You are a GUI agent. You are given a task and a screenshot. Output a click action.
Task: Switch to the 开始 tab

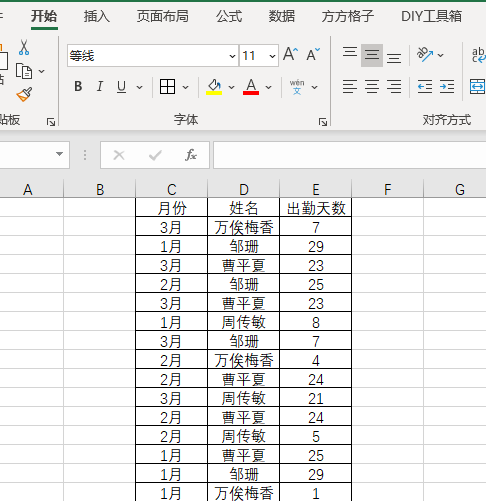44,16
